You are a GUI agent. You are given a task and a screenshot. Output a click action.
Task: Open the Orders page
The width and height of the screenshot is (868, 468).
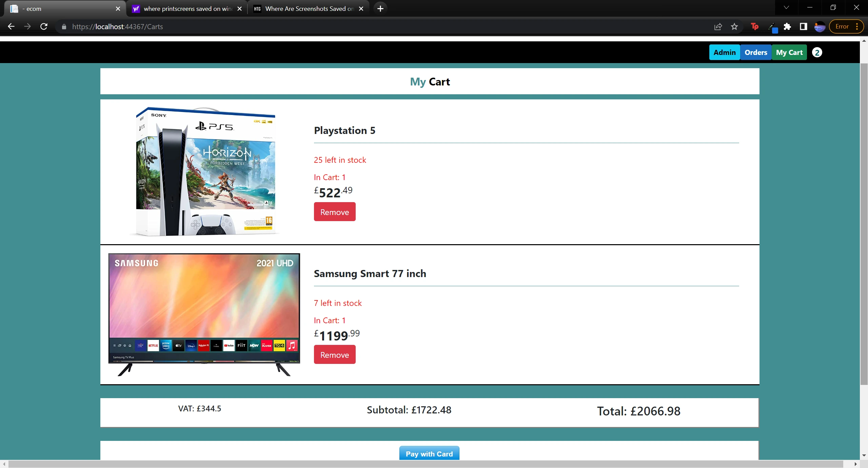point(756,52)
